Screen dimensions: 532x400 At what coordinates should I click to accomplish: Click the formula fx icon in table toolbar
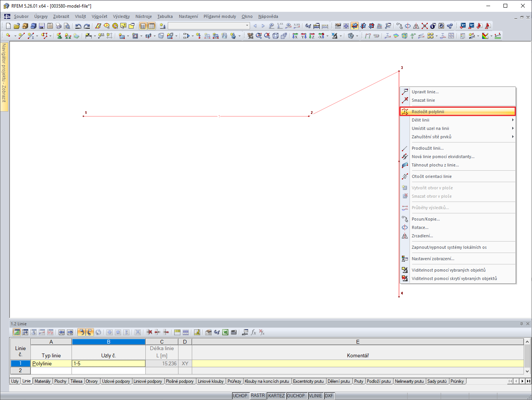[x=253, y=332]
